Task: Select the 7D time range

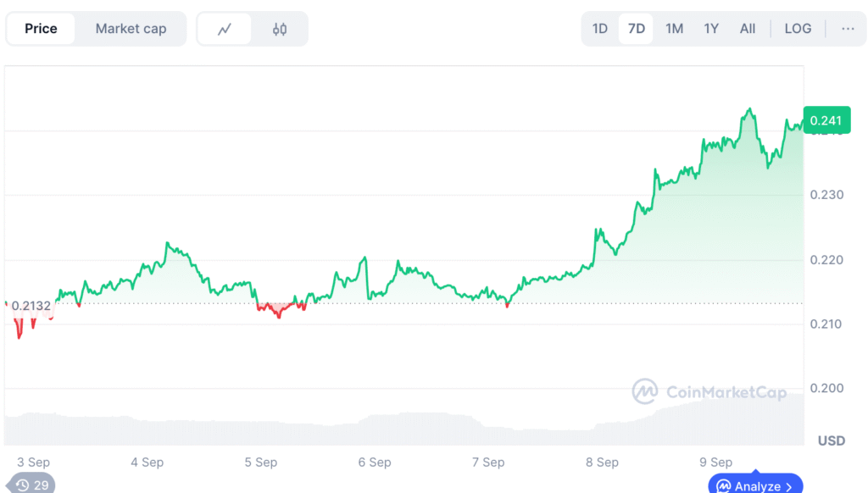Action: (637, 29)
